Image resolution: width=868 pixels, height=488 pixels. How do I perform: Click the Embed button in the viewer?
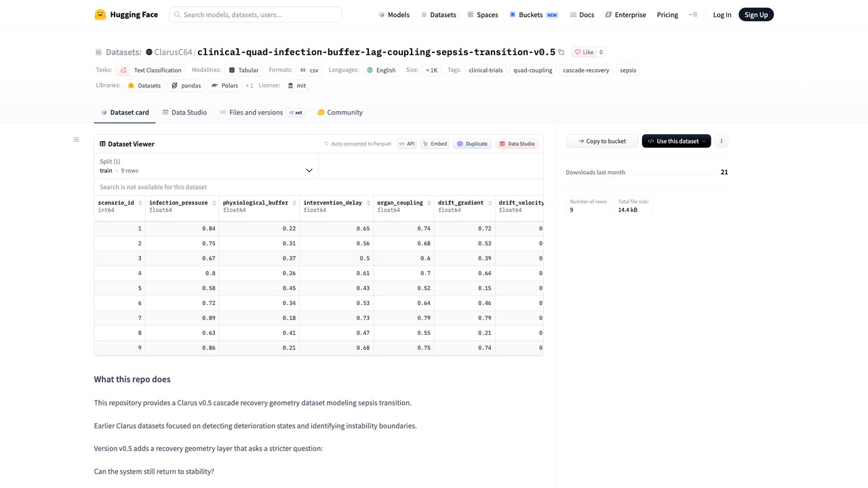click(435, 144)
